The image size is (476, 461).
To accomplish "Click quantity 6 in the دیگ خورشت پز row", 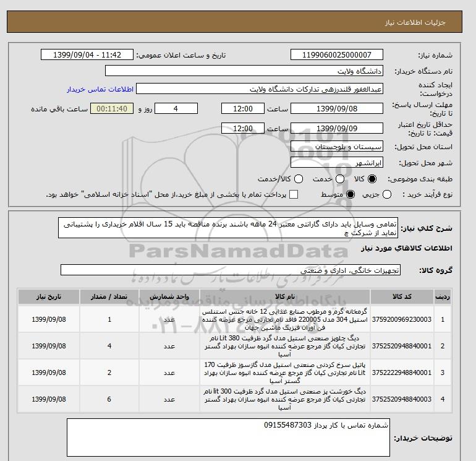I will tap(109, 399).
